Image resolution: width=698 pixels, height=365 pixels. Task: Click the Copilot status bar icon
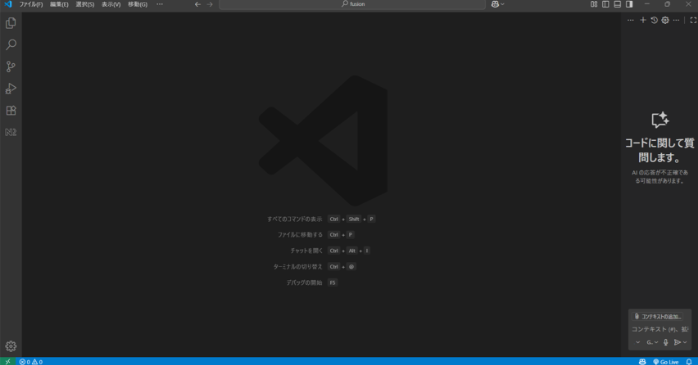(x=642, y=361)
